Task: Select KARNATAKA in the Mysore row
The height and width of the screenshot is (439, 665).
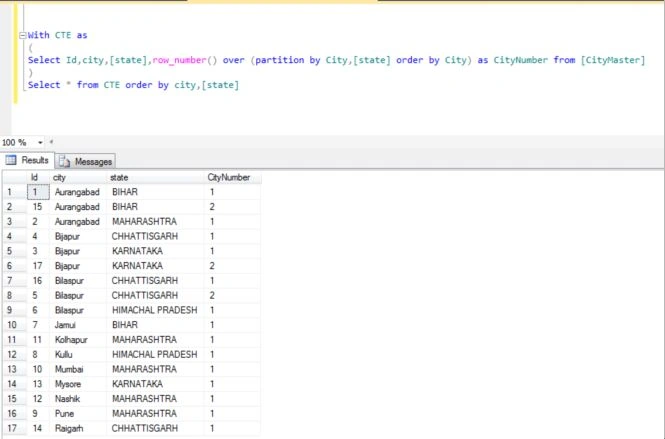Action: click(155, 384)
